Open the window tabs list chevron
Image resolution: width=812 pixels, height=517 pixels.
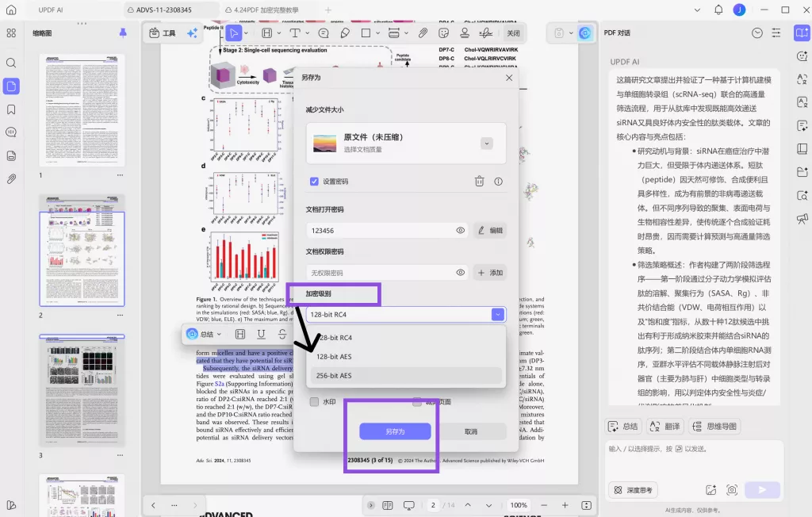(x=697, y=10)
